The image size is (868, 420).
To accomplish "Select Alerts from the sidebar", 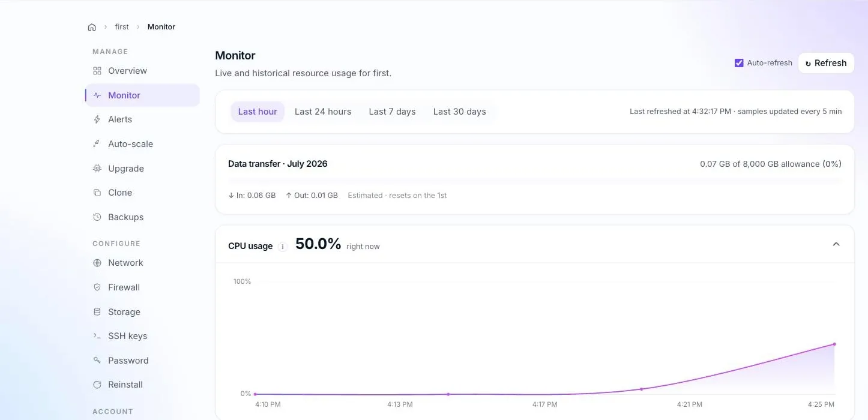I will tap(142, 119).
